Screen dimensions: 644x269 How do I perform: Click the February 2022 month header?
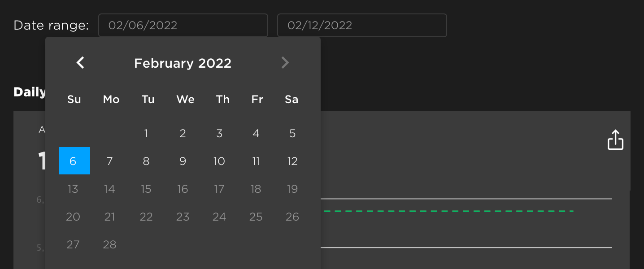pyautogui.click(x=183, y=63)
